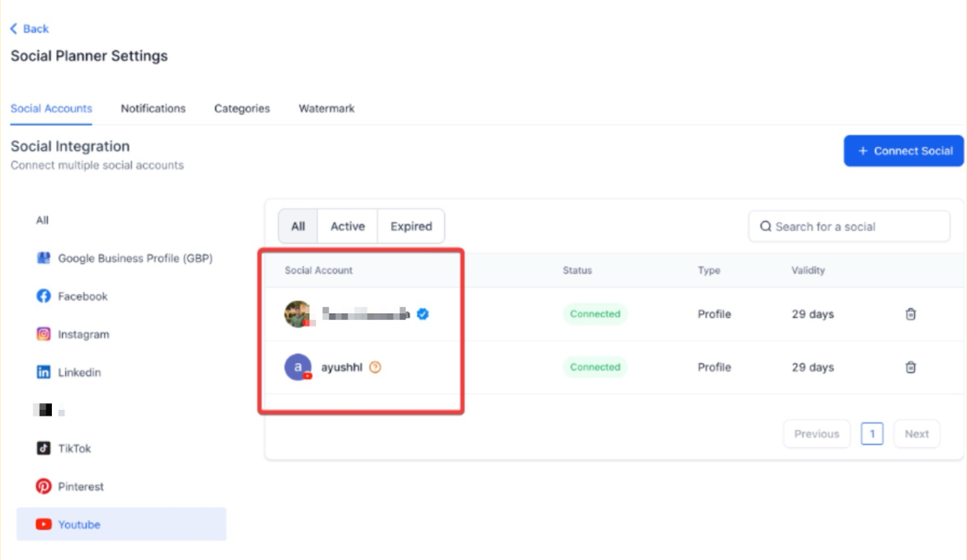This screenshot has height=560, width=967.
Task: Click the Pinterest icon in sidebar
Action: [x=44, y=487]
